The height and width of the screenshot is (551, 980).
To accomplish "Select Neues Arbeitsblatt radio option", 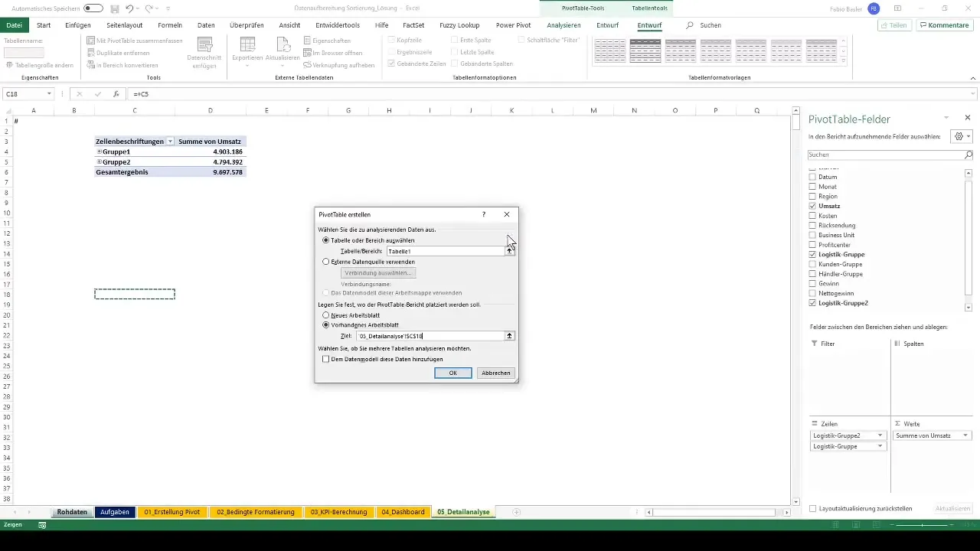I will (x=327, y=315).
